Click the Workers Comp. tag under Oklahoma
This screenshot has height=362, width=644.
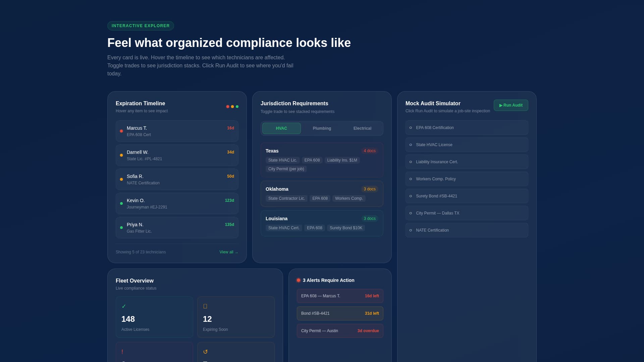[x=349, y=198]
